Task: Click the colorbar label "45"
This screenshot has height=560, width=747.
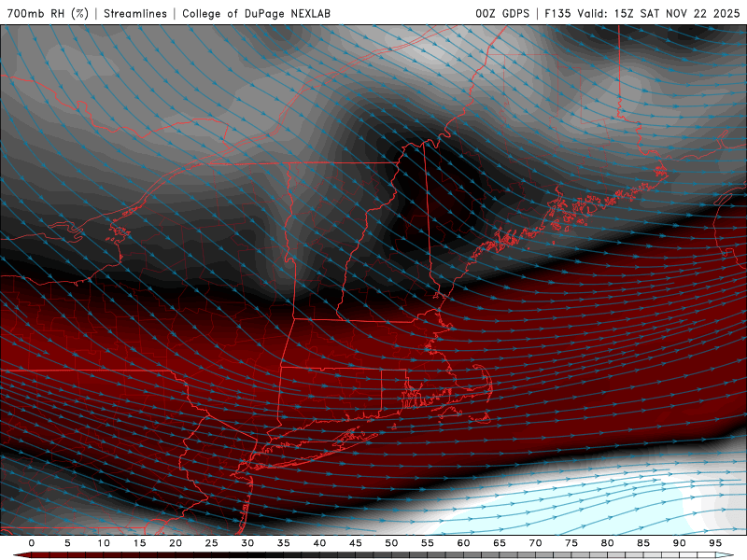Action: pyautogui.click(x=356, y=543)
